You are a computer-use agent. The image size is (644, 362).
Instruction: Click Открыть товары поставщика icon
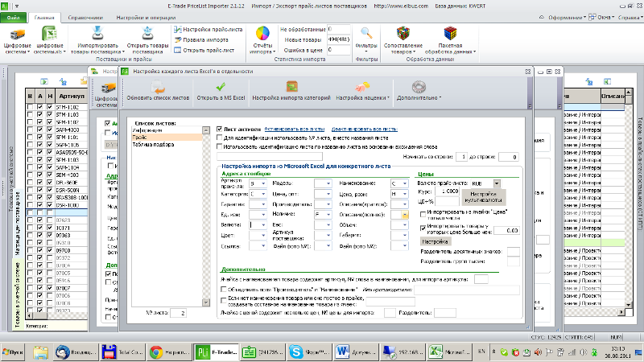pos(147,40)
